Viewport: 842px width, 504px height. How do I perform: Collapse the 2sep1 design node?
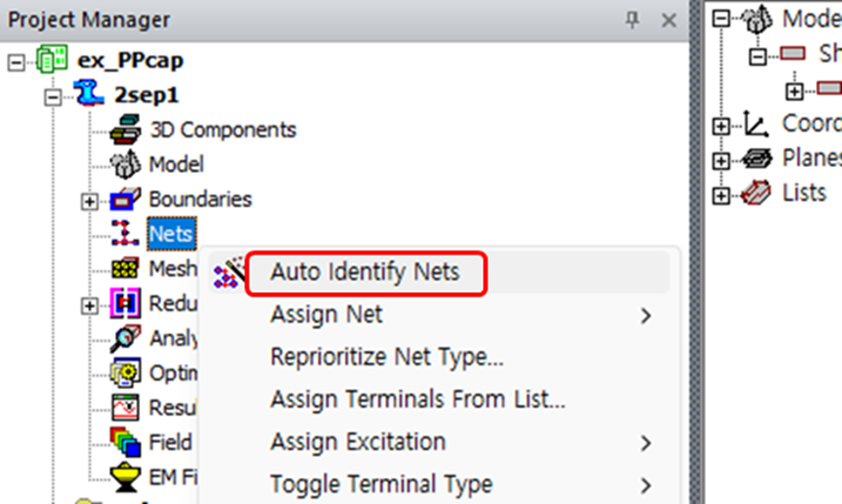click(53, 96)
